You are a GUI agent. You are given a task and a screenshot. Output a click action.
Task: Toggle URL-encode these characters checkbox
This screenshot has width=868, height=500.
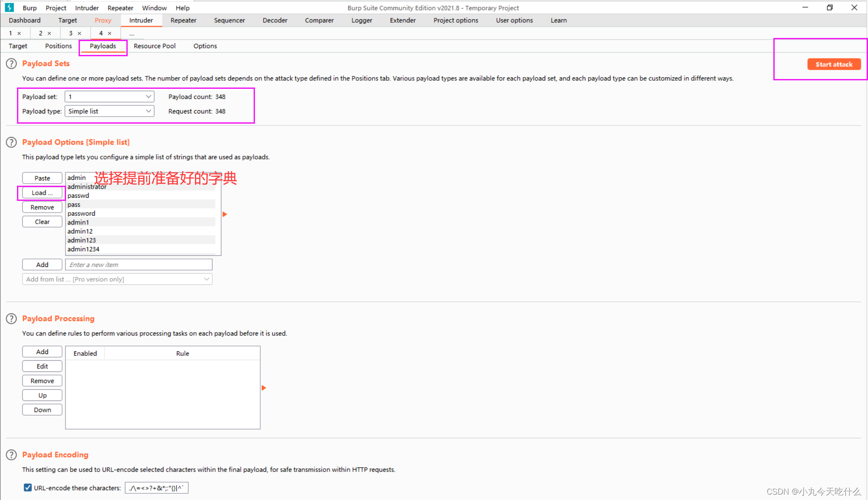coord(28,487)
